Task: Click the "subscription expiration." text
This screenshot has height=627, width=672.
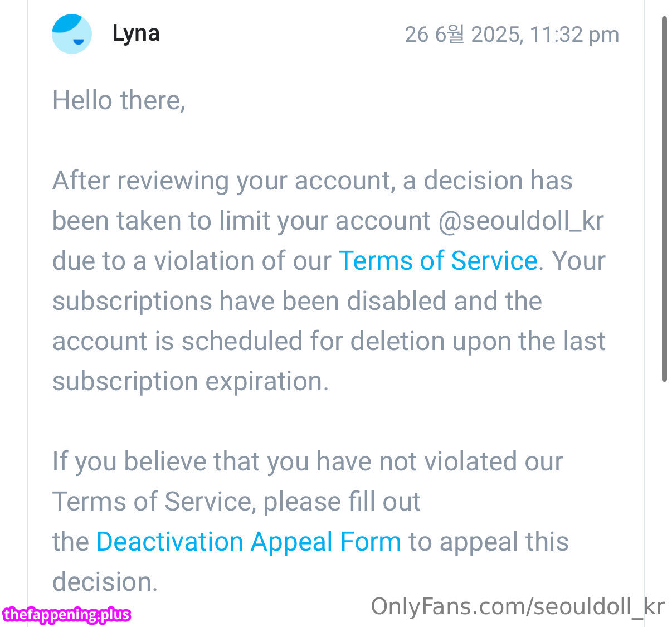Action: click(191, 382)
